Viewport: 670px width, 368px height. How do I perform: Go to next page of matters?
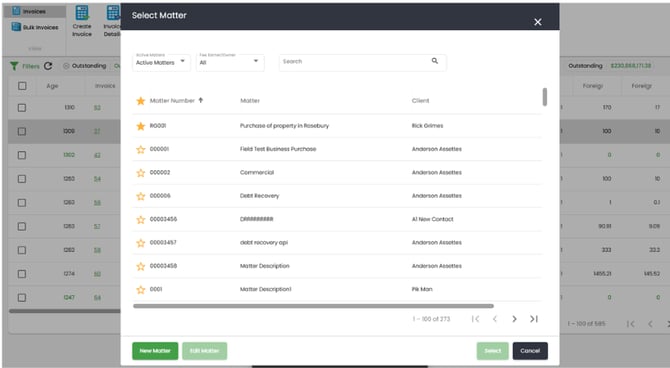coord(514,319)
